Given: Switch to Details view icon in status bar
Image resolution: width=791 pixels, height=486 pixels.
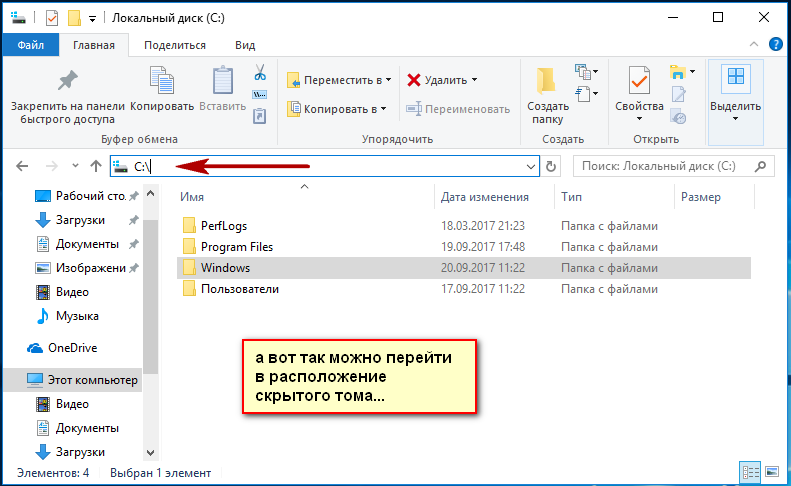Looking at the screenshot, I should (x=750, y=472).
